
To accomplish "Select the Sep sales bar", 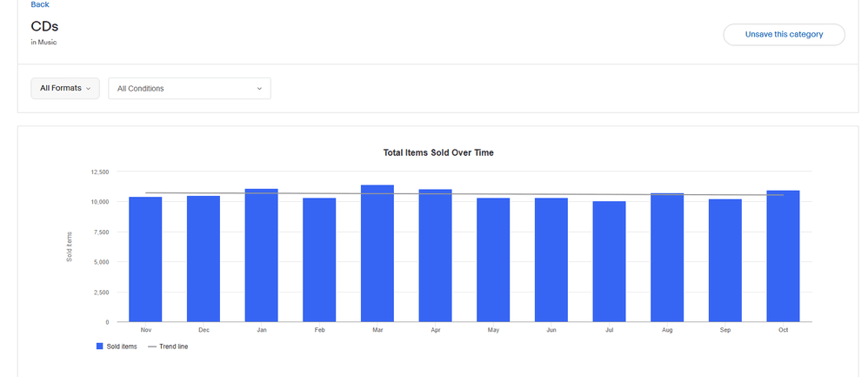I will tap(725, 260).
